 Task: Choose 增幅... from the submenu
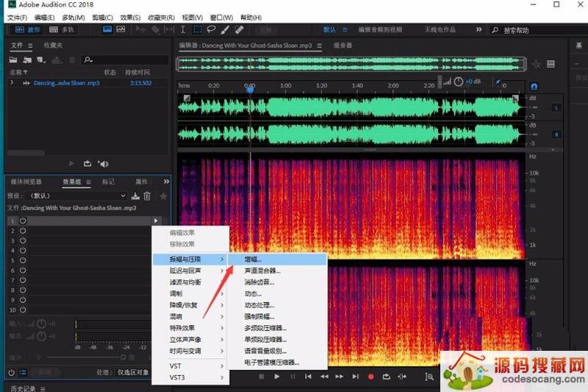[253, 260]
